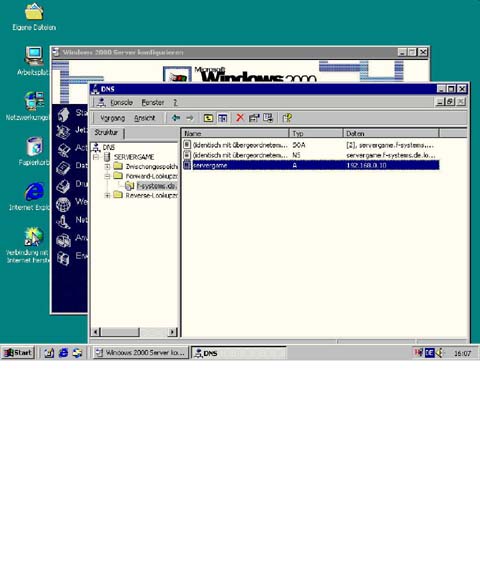This screenshot has width=480, height=563.
Task: Switch to Windows 2000 Server taskbar button
Action: coord(141,353)
